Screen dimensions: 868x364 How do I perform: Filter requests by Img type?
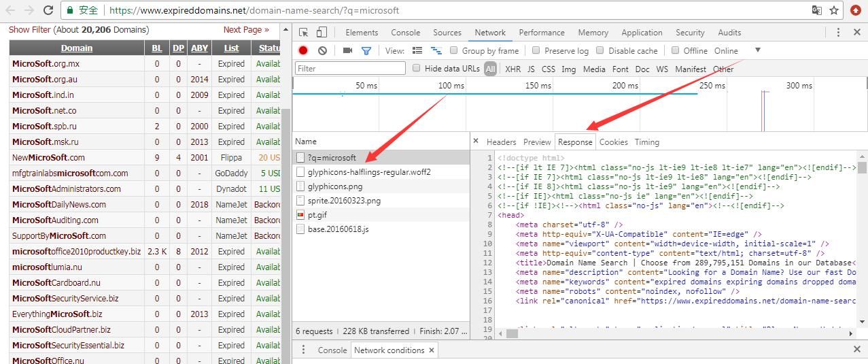[x=569, y=69]
